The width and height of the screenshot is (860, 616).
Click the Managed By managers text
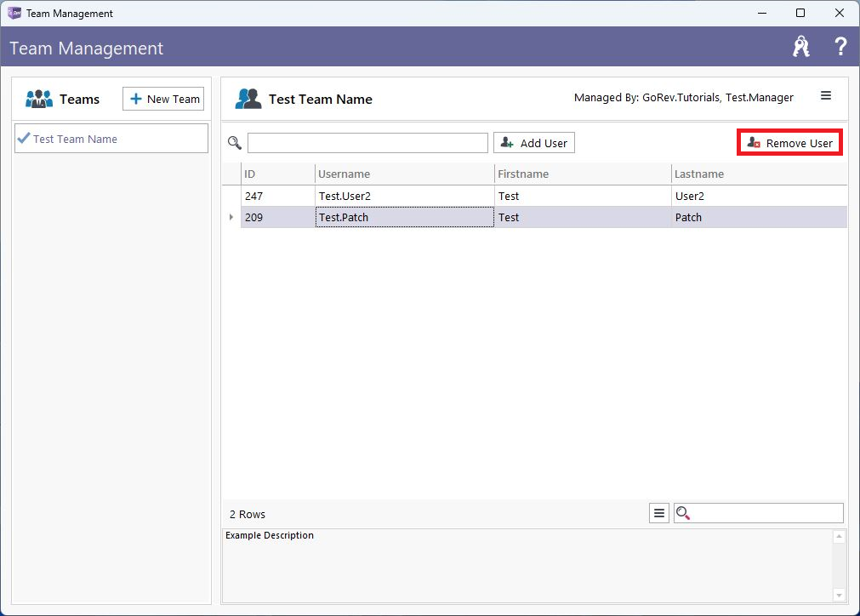pos(683,98)
